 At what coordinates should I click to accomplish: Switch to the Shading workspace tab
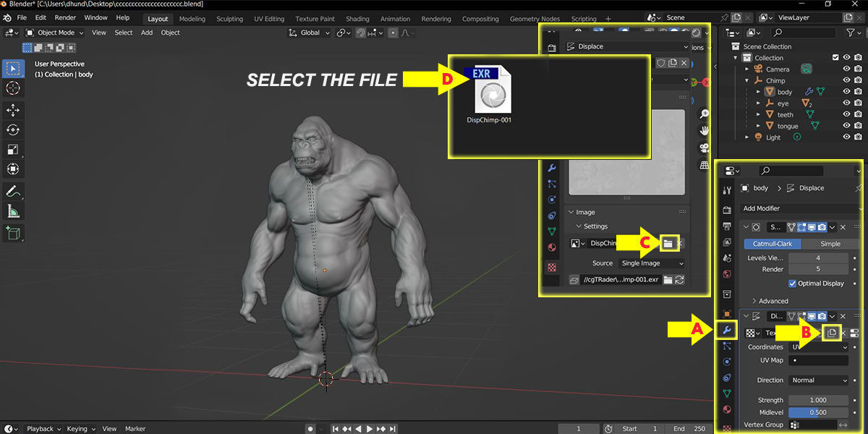(357, 19)
